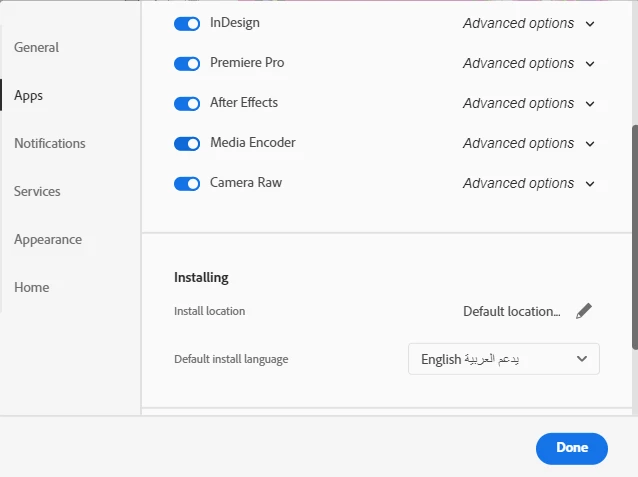This screenshot has height=477, width=638.
Task: Expand Media Encoder Advanced options
Action: coord(529,143)
